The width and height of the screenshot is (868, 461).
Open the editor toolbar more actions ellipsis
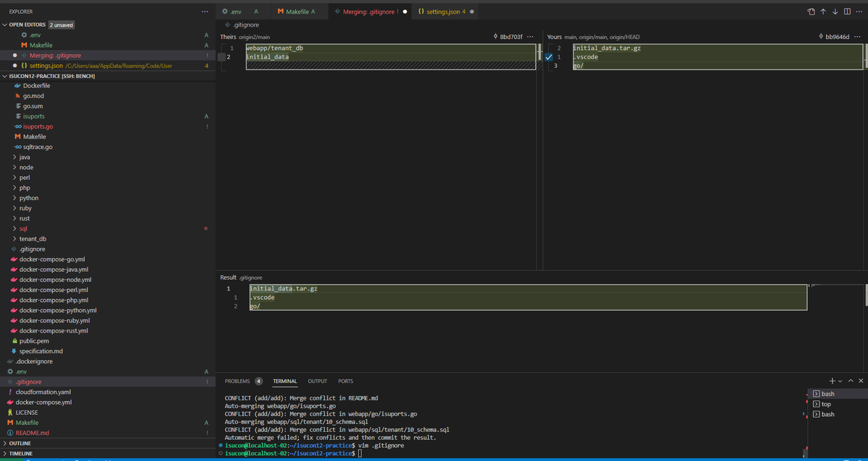pos(859,12)
